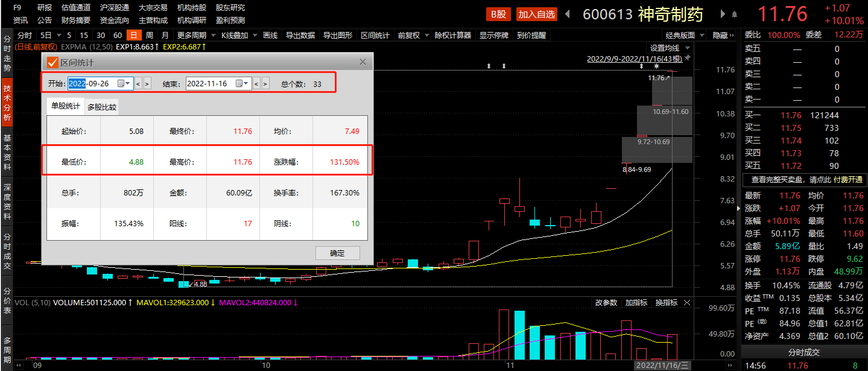Image resolution: width=868 pixels, height=371 pixels.
Task: Click the 开始 date input field
Action: point(92,83)
